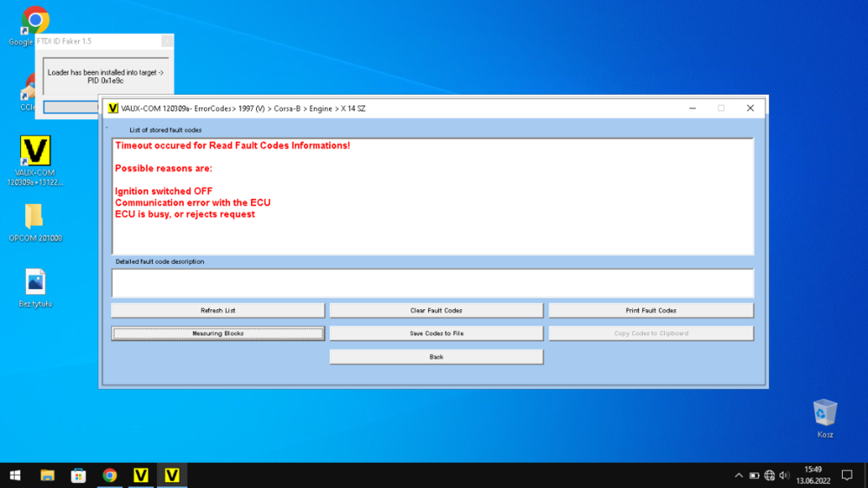The image size is (868, 488).
Task: Switch to Chrome in the taskbar
Action: 109,475
